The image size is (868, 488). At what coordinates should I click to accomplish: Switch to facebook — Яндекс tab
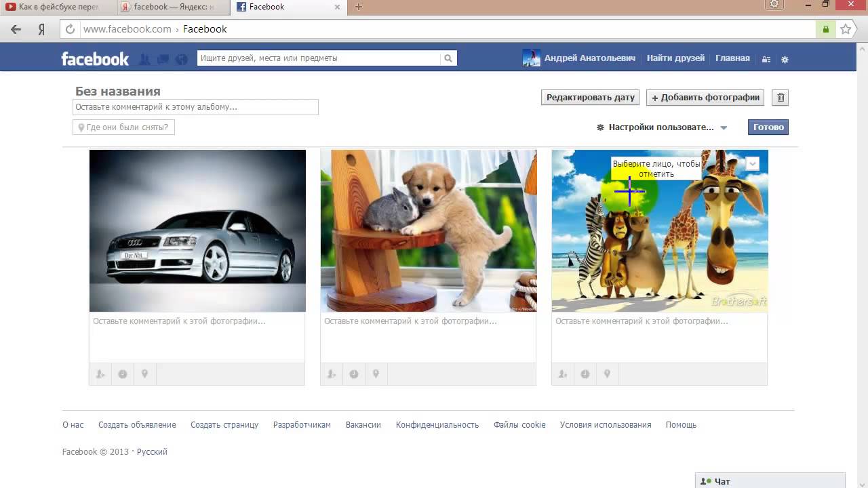coord(173,7)
